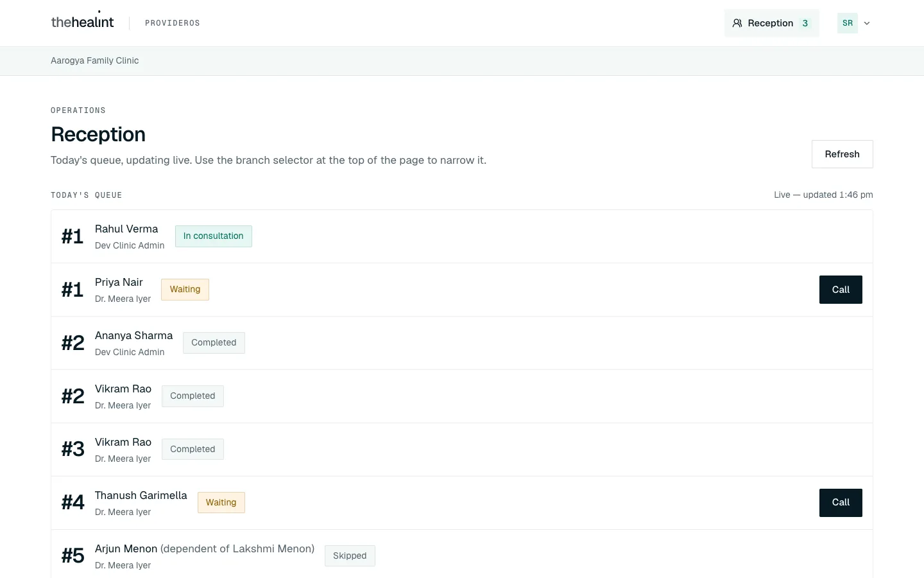The image size is (924, 578).
Task: Click the TODAY'S QUEUE label
Action: [x=87, y=195]
